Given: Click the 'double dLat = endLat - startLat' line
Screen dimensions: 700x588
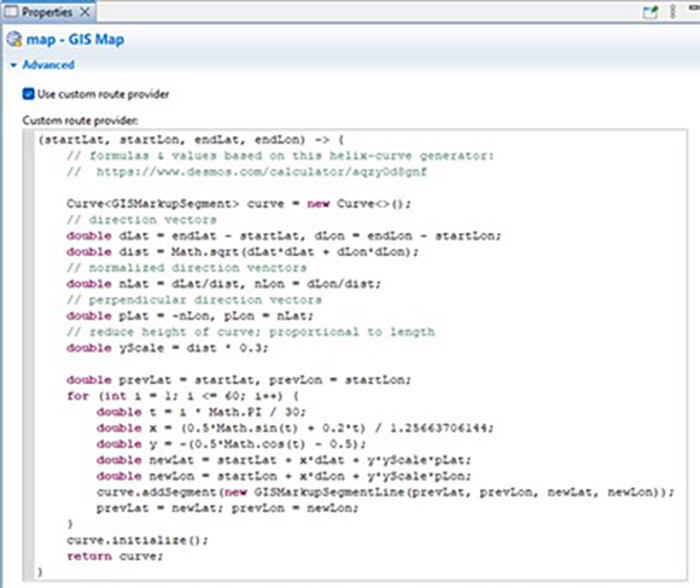Looking at the screenshot, I should click(x=284, y=236).
